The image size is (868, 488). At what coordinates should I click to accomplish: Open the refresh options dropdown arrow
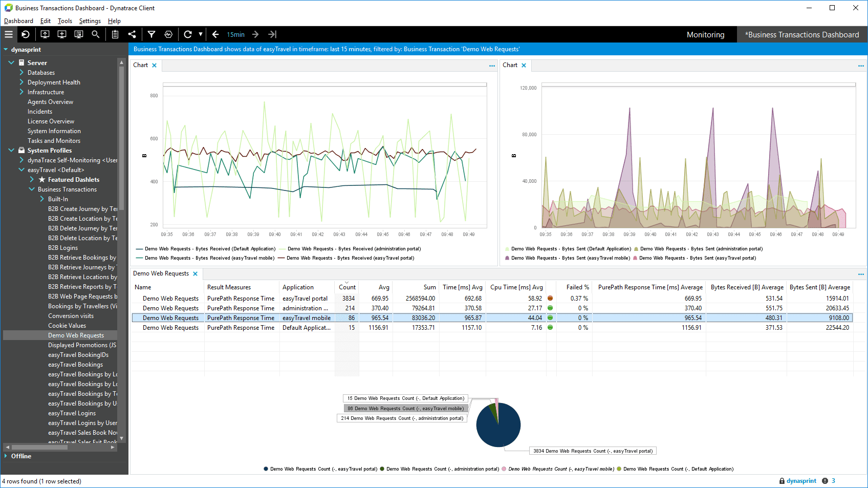click(x=201, y=34)
